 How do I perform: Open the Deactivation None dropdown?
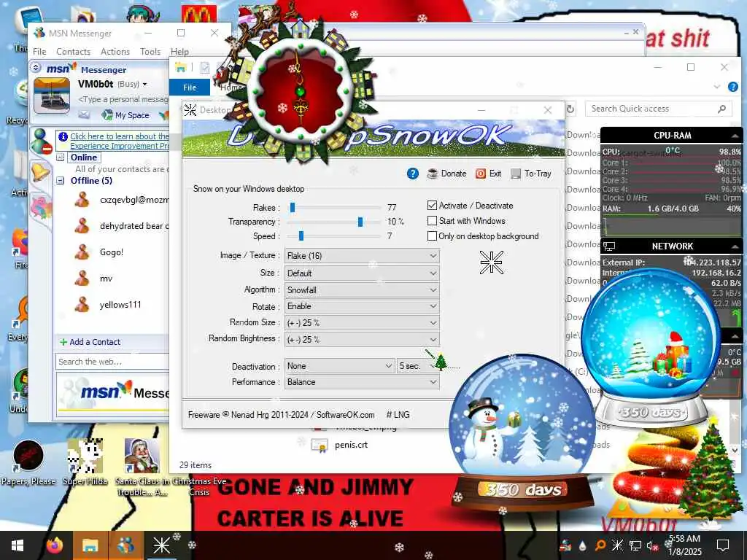pyautogui.click(x=339, y=366)
